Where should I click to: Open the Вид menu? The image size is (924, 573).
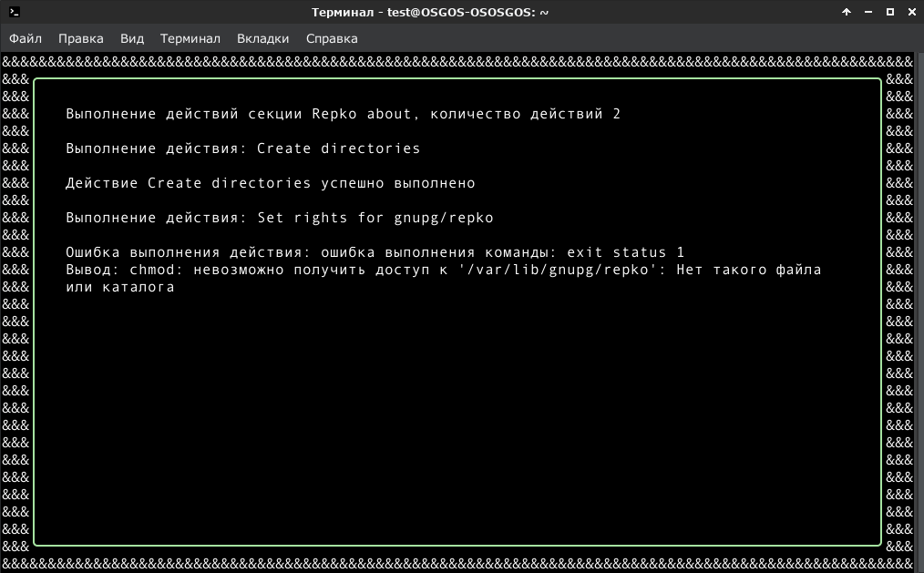click(132, 38)
